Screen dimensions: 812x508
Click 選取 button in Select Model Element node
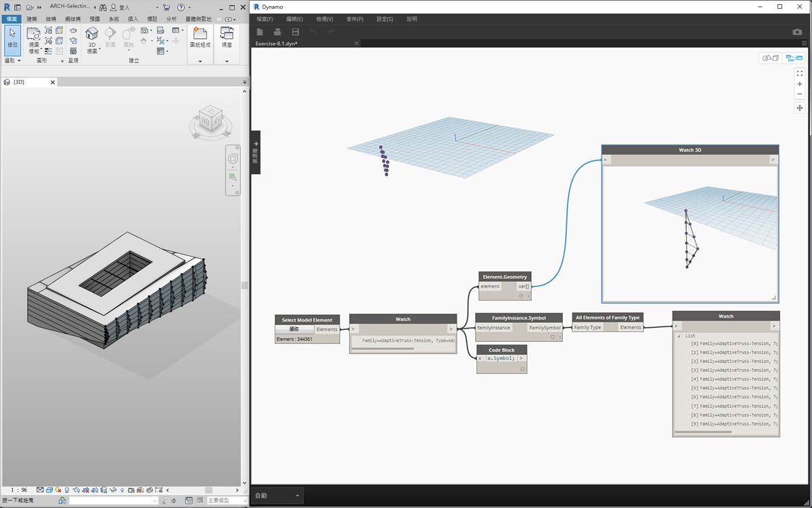(294, 329)
